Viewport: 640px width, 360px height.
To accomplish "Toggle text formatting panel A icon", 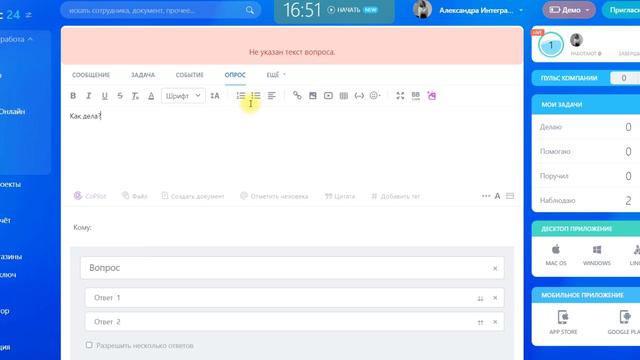I will tap(497, 196).
